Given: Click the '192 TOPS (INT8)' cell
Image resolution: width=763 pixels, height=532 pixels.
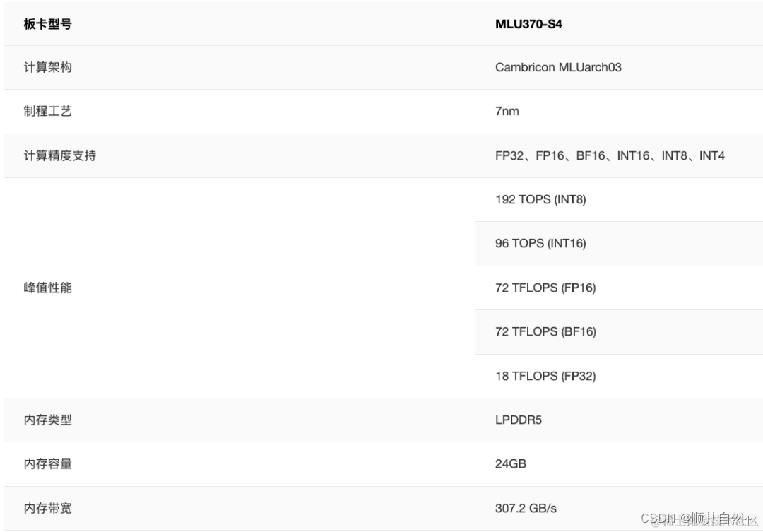Looking at the screenshot, I should pyautogui.click(x=540, y=199).
